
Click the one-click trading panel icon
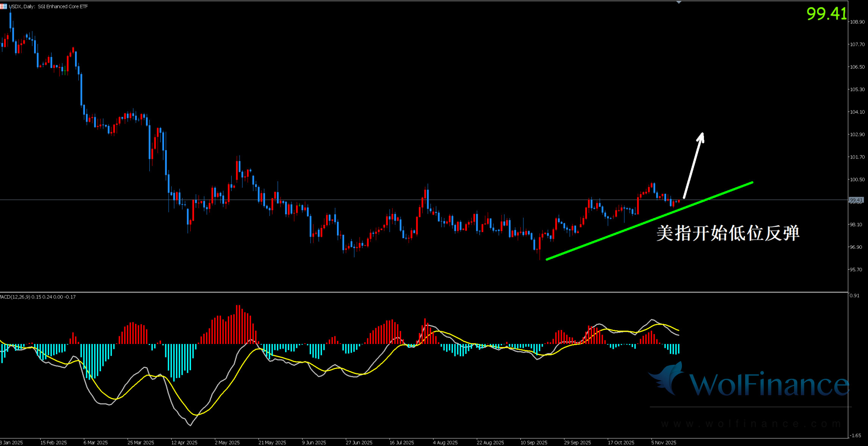(x=3, y=6)
